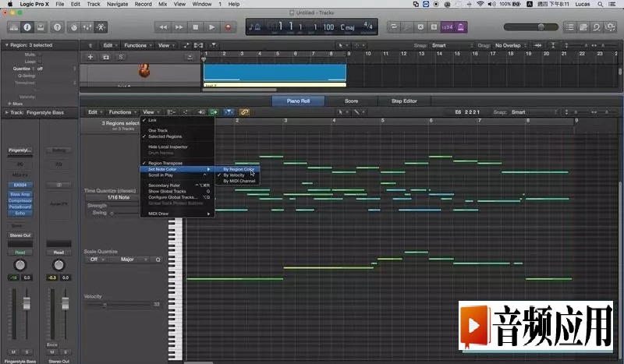Click the Echo plugin slot
This screenshot has width=624, height=364.
click(x=20, y=214)
